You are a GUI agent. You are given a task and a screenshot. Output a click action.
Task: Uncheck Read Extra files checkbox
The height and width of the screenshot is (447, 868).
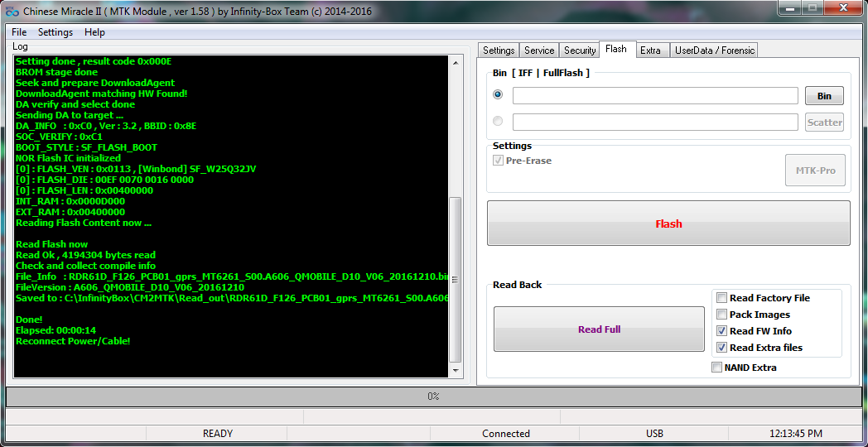coord(722,348)
